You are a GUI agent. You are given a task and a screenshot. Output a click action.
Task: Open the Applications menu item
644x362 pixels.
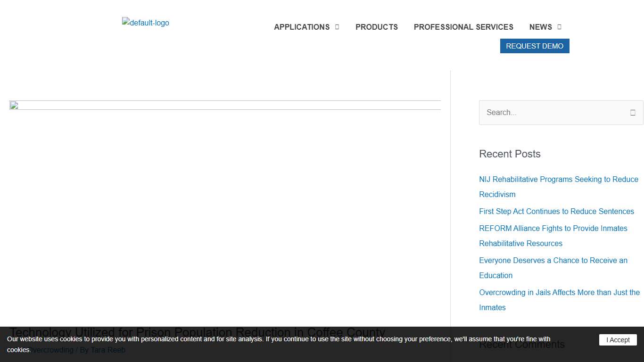pos(302,27)
